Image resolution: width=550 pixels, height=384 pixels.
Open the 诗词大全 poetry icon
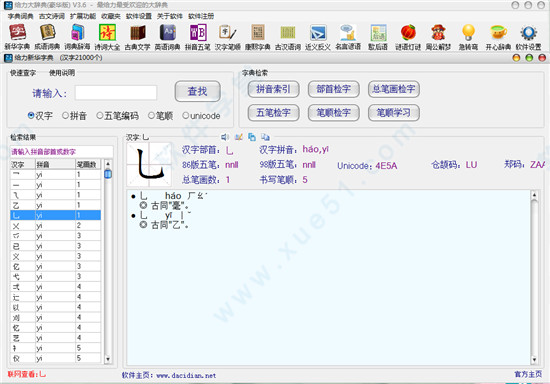(x=107, y=37)
